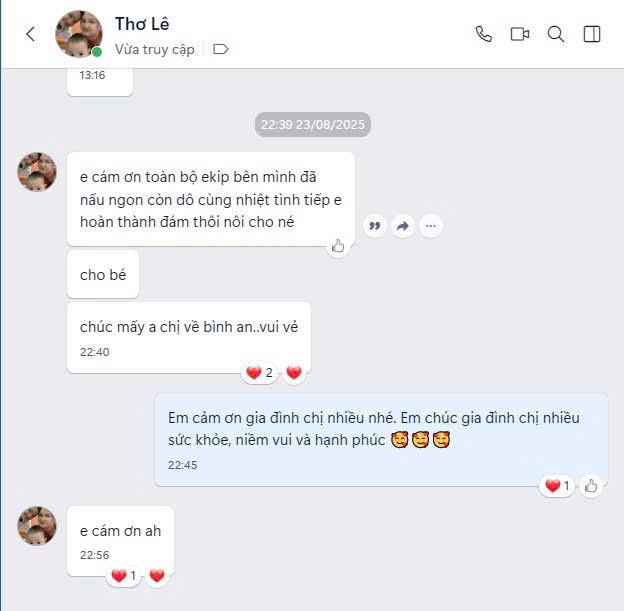Add heart reaction to 'chúc mấy a chị' message
This screenshot has width=624, height=611.
pyautogui.click(x=294, y=373)
